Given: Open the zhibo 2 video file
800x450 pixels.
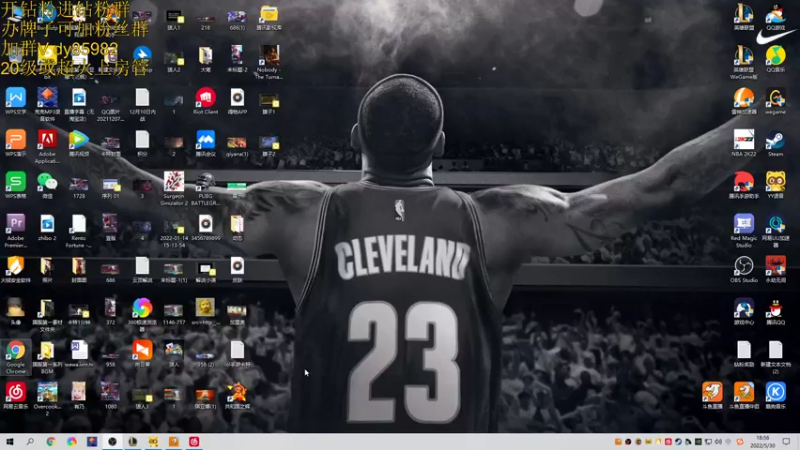Looking at the screenshot, I should pyautogui.click(x=47, y=228).
